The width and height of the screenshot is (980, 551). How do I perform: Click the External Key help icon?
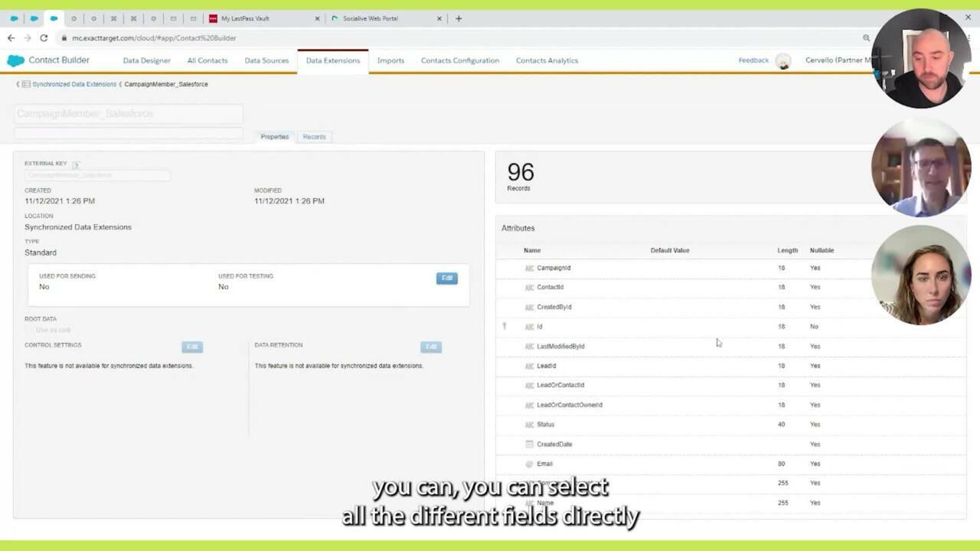76,165
